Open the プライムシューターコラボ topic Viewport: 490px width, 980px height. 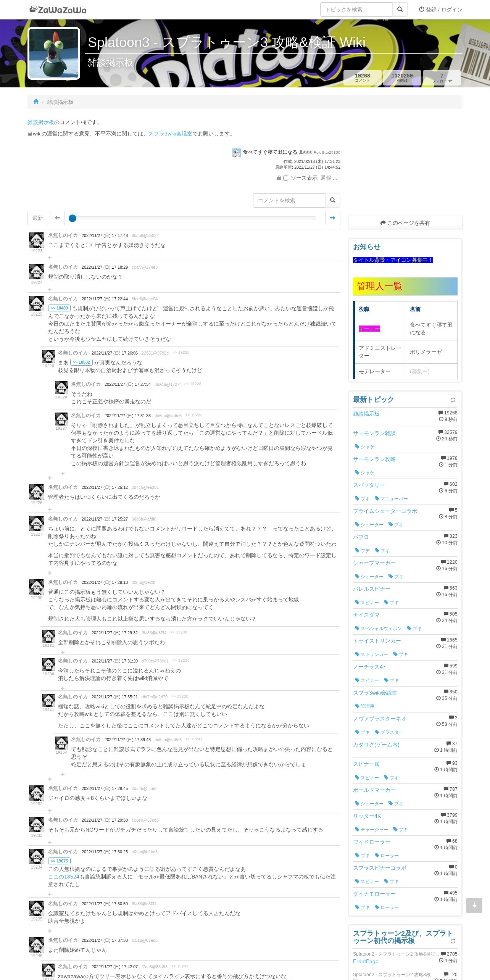[x=385, y=511]
